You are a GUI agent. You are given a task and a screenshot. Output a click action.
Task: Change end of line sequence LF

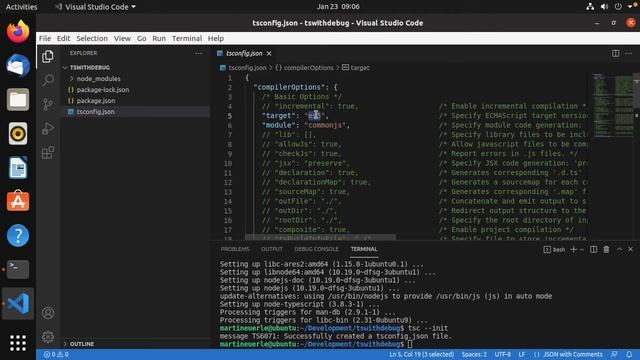[522, 354]
